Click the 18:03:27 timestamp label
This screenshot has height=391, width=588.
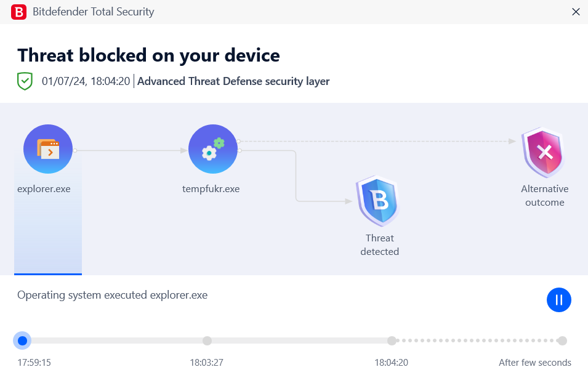point(207,363)
